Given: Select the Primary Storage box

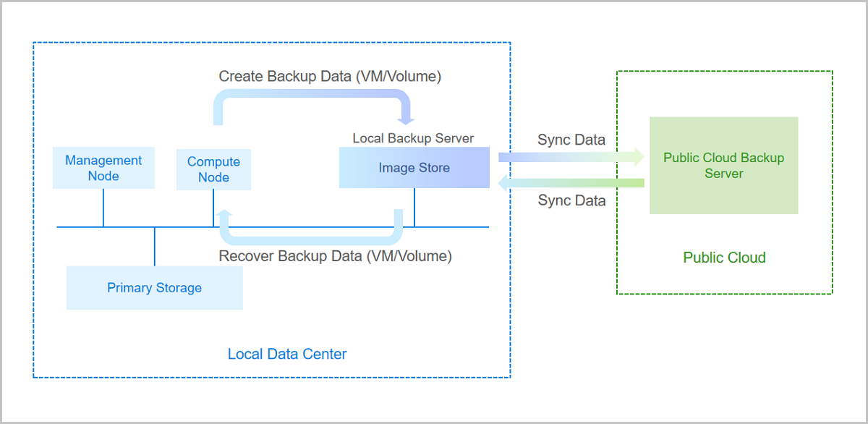Looking at the screenshot, I should [154, 288].
